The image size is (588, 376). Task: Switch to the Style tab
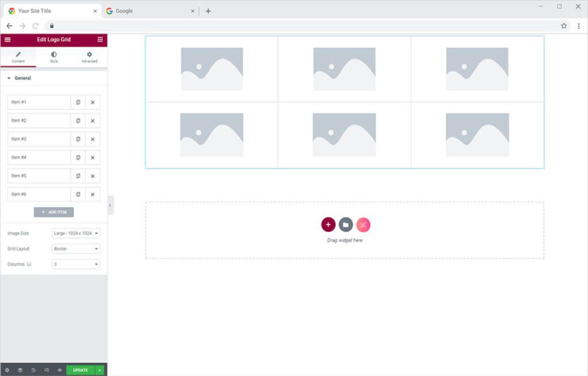click(54, 57)
